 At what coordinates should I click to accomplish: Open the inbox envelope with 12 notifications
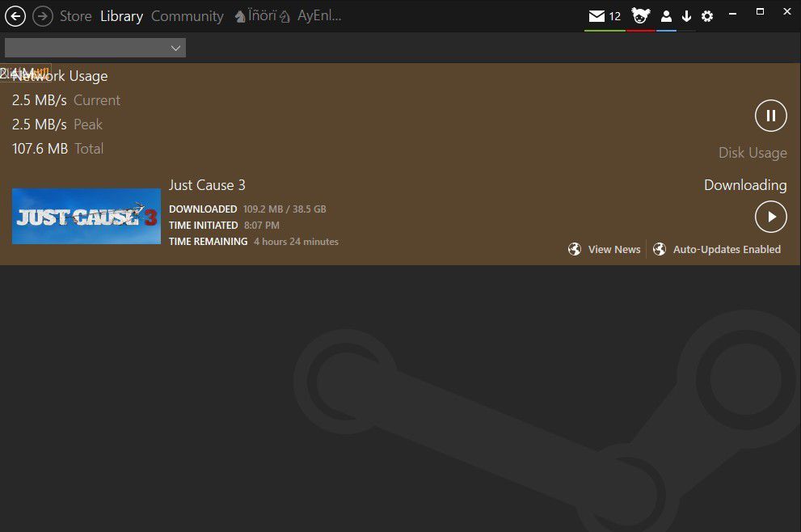coord(605,16)
